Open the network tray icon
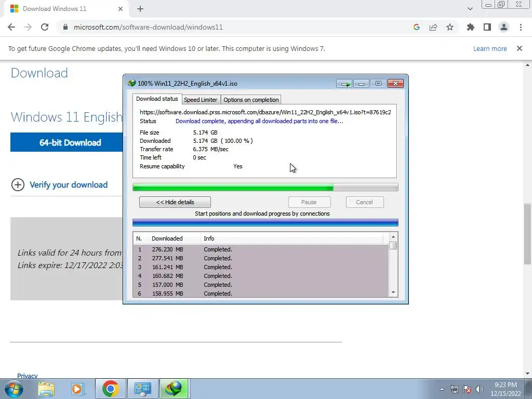The height and width of the screenshot is (399, 532). click(454, 390)
